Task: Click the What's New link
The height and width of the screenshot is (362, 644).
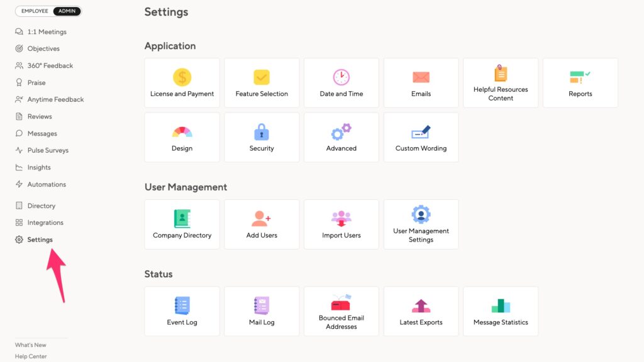Action: pos(30,345)
